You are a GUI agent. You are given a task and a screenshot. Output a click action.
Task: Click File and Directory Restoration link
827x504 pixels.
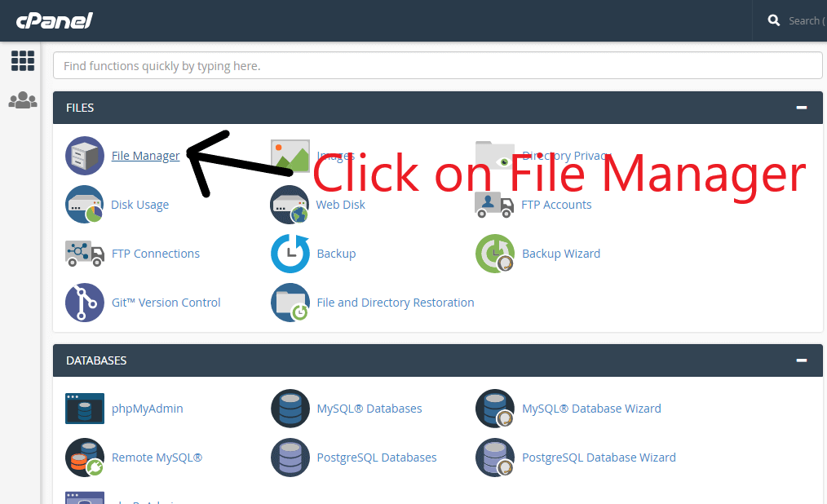(396, 303)
